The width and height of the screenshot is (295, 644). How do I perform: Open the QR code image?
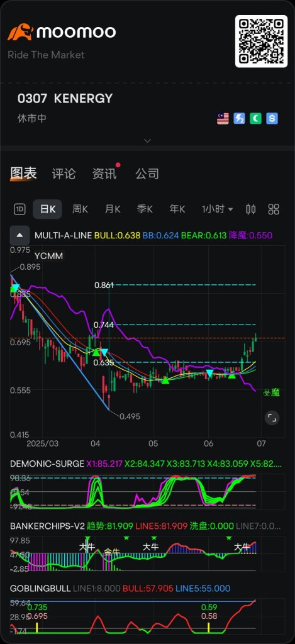click(x=261, y=41)
